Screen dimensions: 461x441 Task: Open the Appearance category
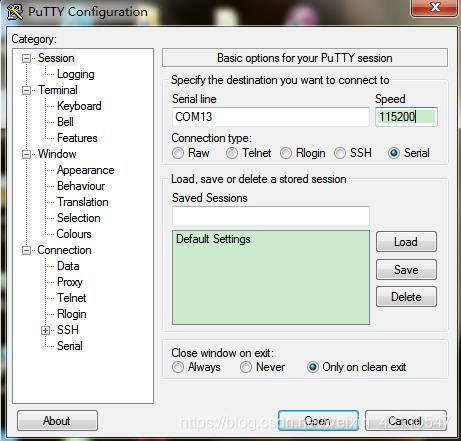pos(86,170)
